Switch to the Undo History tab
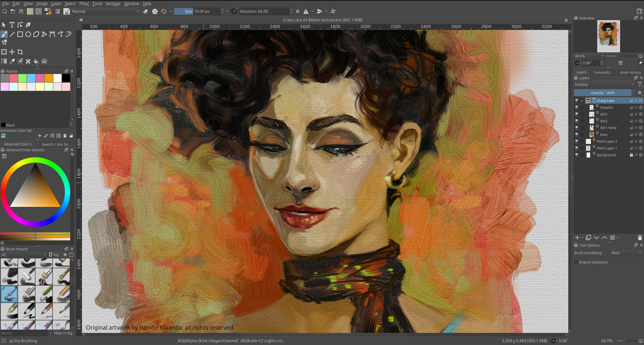644x345 pixels. pos(630,72)
